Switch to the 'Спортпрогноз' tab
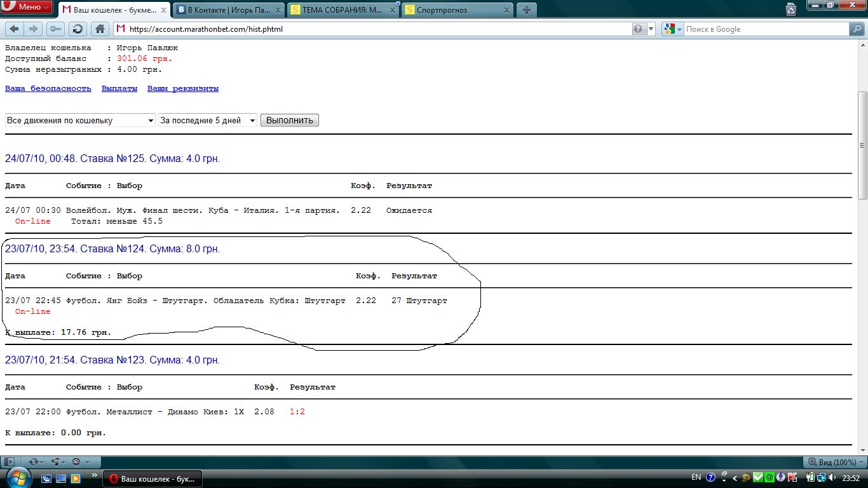This screenshot has height=488, width=868. (458, 10)
